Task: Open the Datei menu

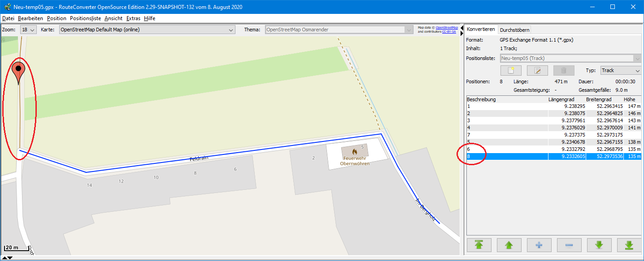Action: click(x=8, y=18)
